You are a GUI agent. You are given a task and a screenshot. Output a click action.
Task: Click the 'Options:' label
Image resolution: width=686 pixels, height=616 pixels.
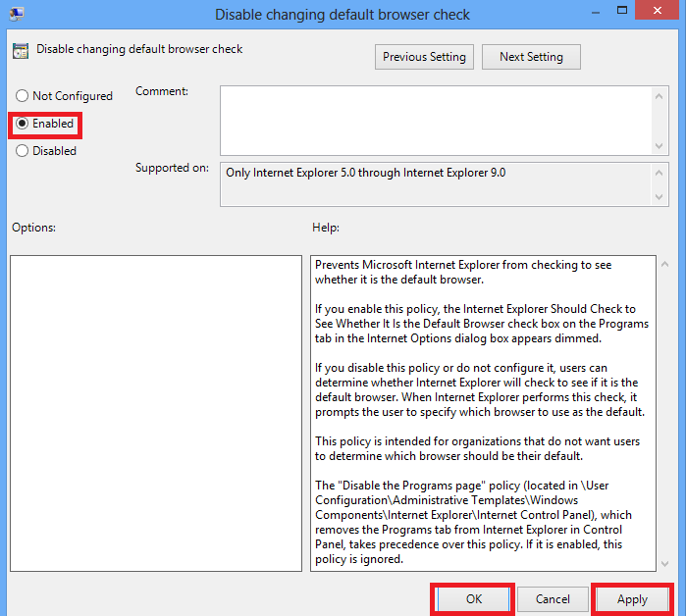click(x=33, y=228)
